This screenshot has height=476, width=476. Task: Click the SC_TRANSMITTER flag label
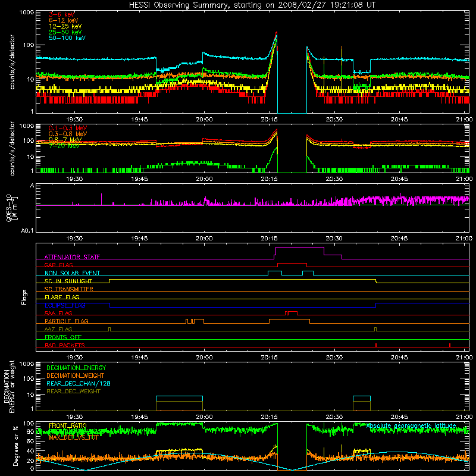point(69,289)
